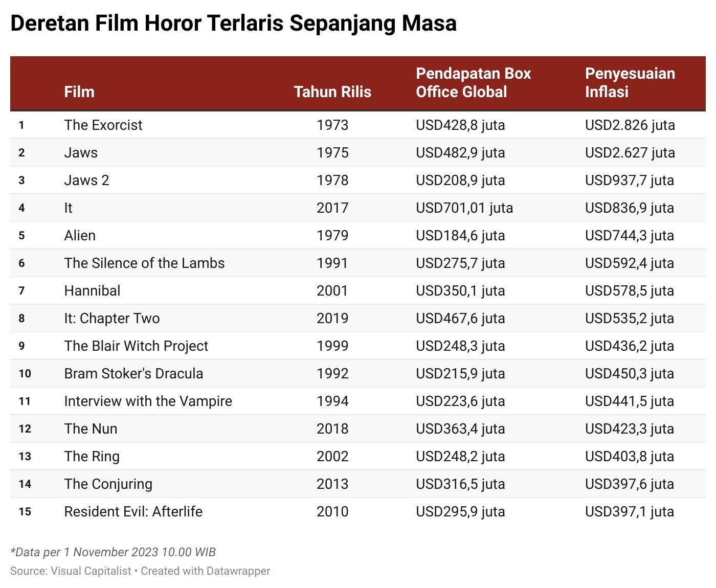Click the Source: Visual Capitalist text

pos(71,571)
